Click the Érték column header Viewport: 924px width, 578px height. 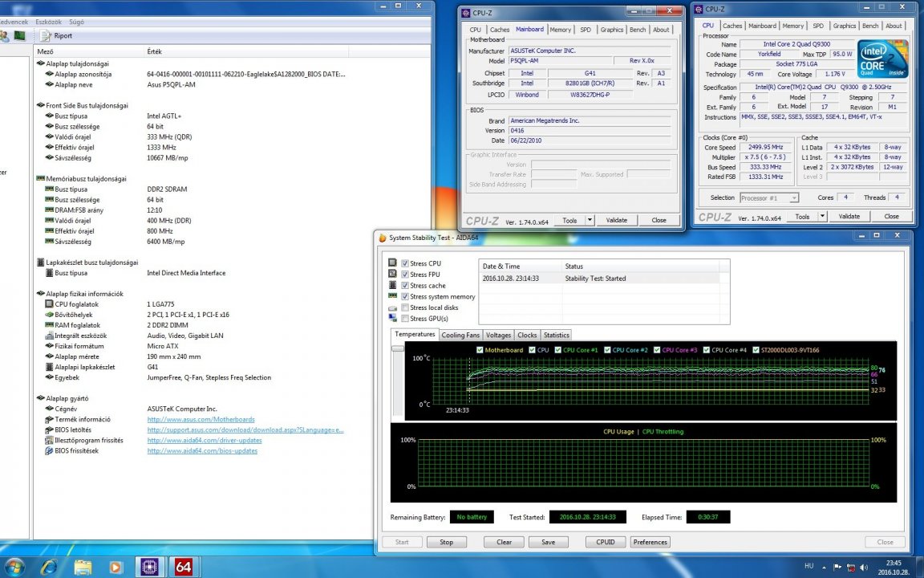click(154, 51)
